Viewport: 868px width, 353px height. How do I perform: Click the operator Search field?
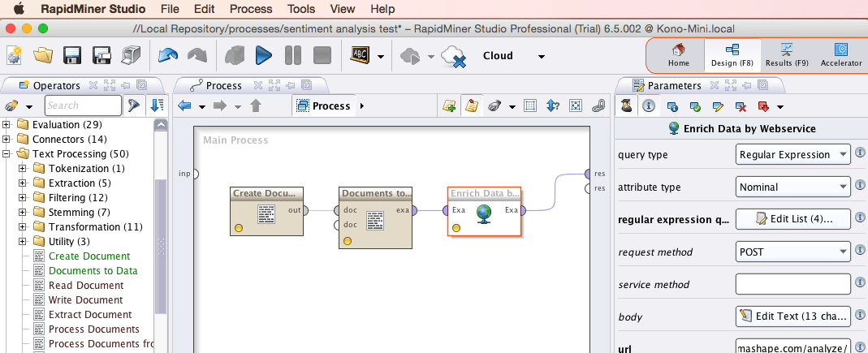tap(83, 105)
